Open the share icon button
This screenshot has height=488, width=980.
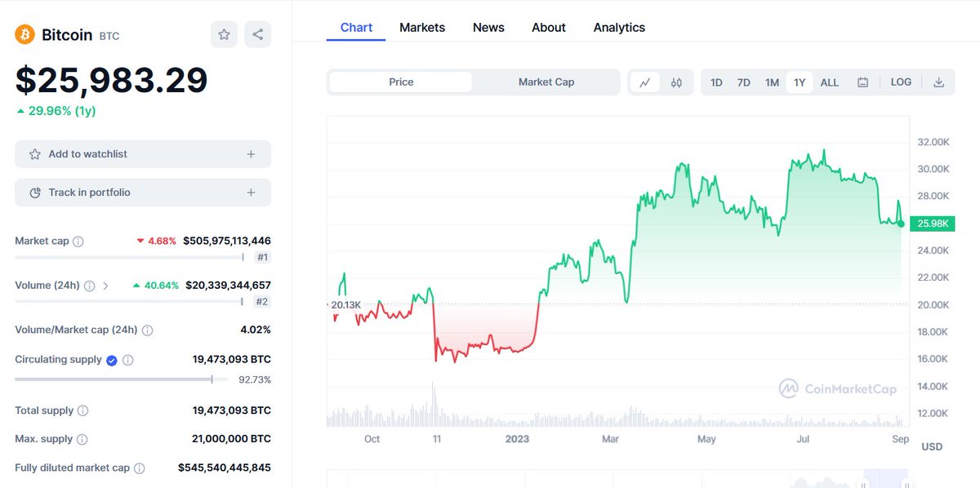point(257,34)
